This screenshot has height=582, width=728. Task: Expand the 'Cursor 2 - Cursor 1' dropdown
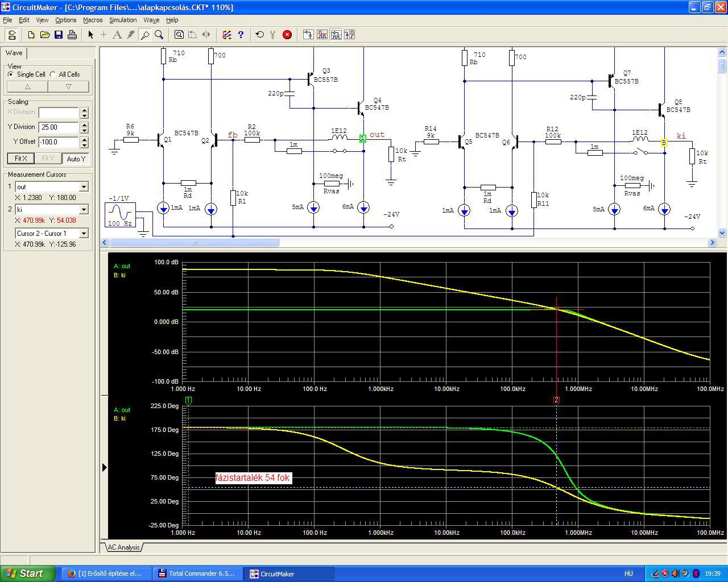(84, 234)
